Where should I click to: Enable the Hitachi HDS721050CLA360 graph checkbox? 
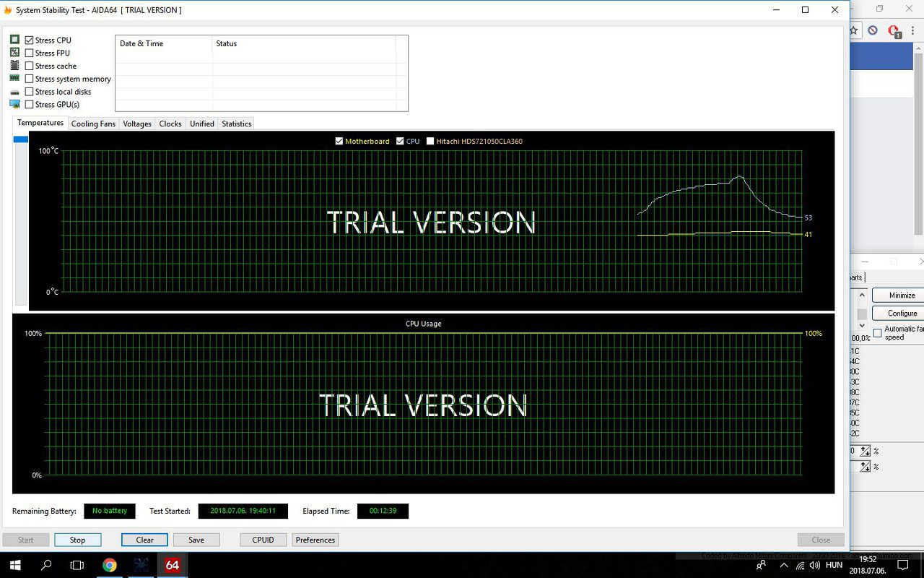(430, 141)
